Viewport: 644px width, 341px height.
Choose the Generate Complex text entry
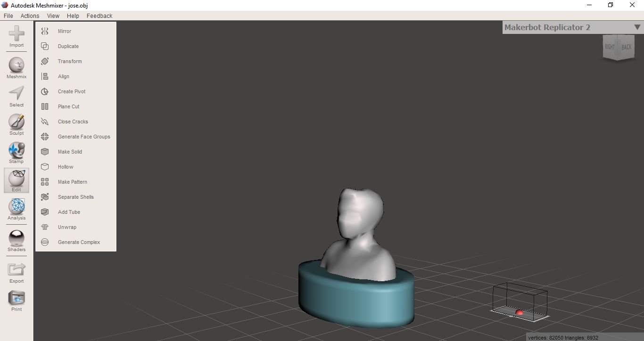(x=79, y=242)
